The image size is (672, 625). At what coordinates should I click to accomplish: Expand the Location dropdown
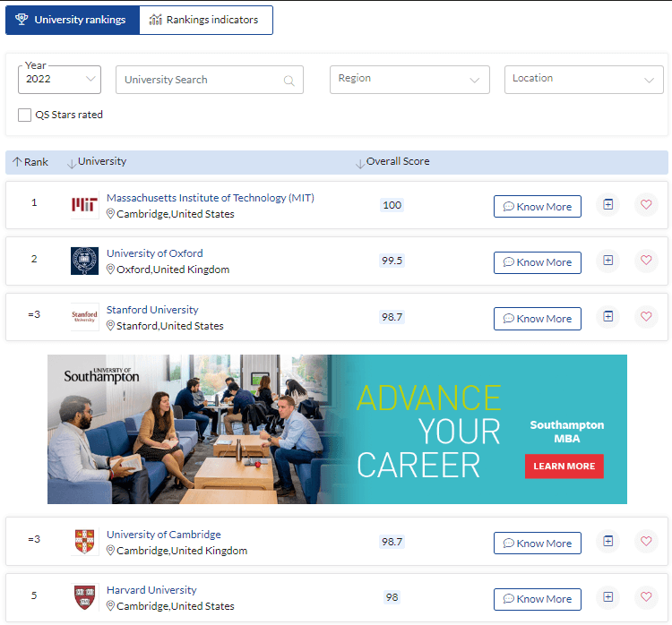pos(583,80)
